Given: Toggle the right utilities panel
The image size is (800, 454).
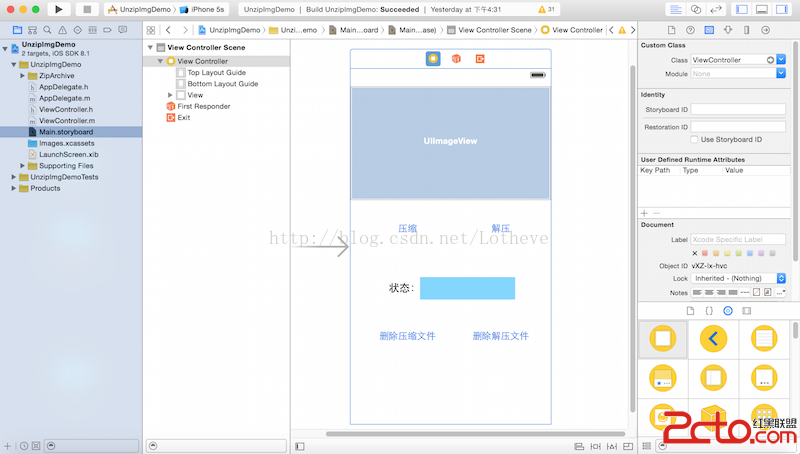Looking at the screenshot, I should (x=783, y=9).
